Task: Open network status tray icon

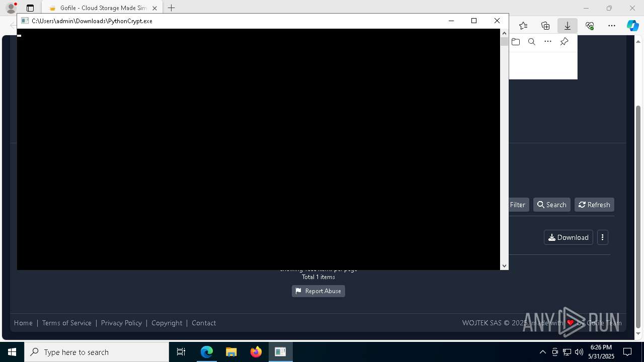Action: point(567,352)
